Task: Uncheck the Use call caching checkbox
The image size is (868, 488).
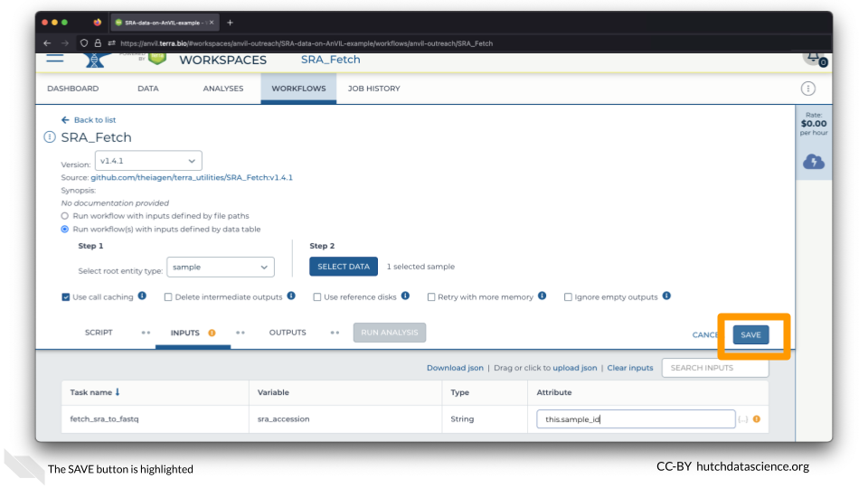Action: pos(66,296)
